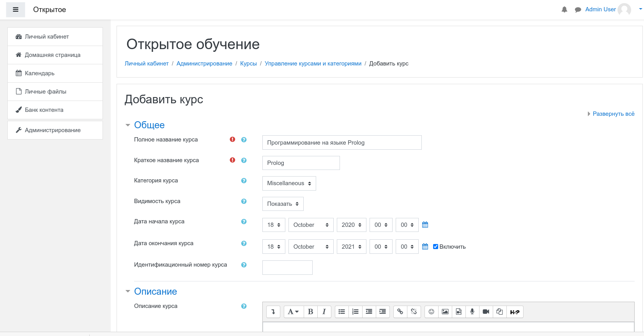Toggle italic formatting in editor
This screenshot has height=336, width=644.
click(x=324, y=312)
